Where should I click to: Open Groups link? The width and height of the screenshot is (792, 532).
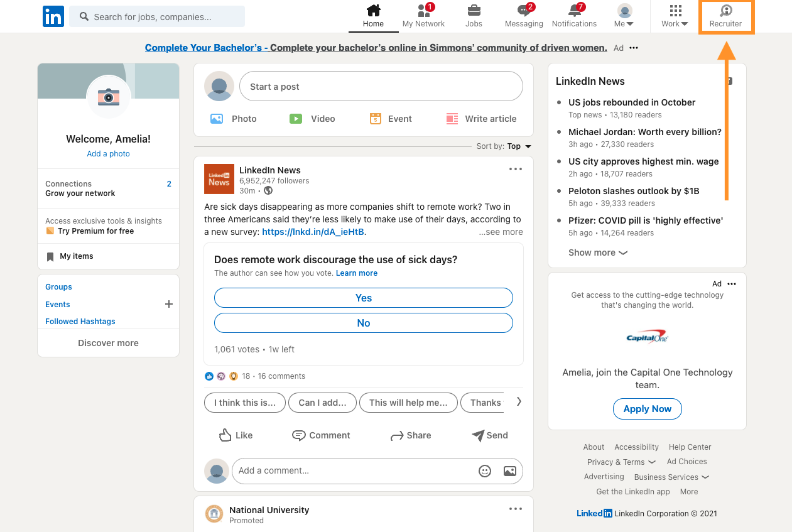coord(58,287)
